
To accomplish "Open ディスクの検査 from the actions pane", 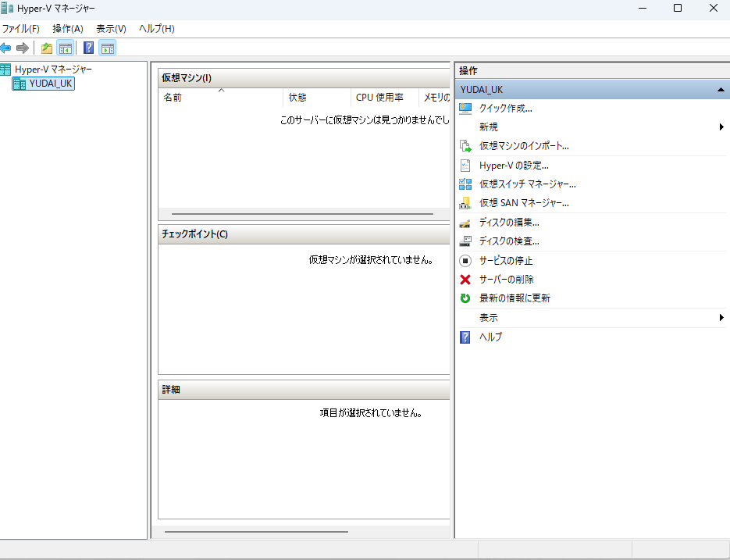I will pos(507,241).
